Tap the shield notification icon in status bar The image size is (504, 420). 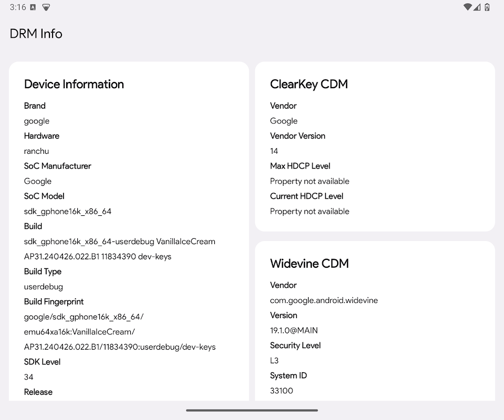click(46, 7)
